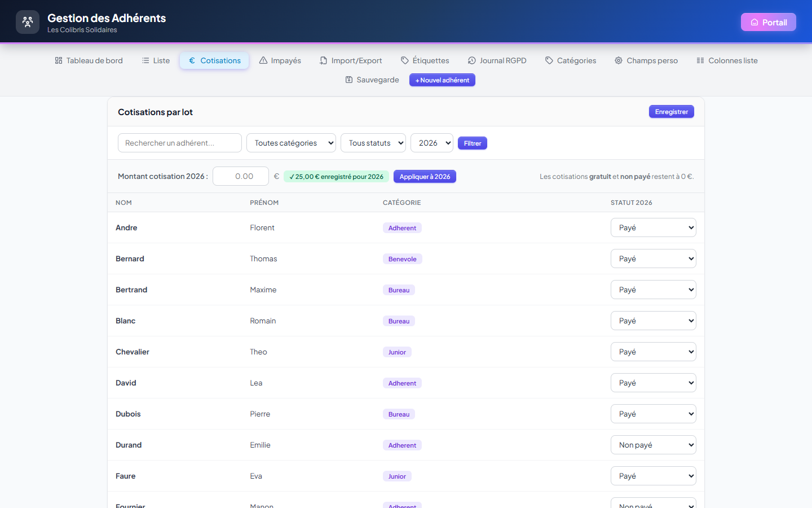Click the Étiquettes tag icon
Screen dimensions: 812x508
[405, 60]
